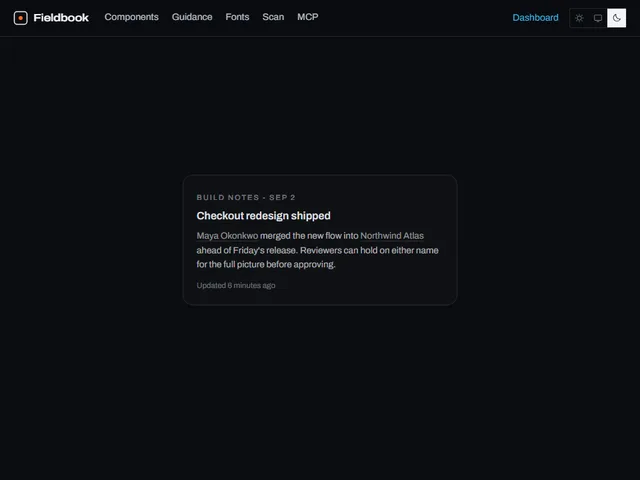The height and width of the screenshot is (480, 640).
Task: Select the system theme monitor icon
Action: (598, 18)
